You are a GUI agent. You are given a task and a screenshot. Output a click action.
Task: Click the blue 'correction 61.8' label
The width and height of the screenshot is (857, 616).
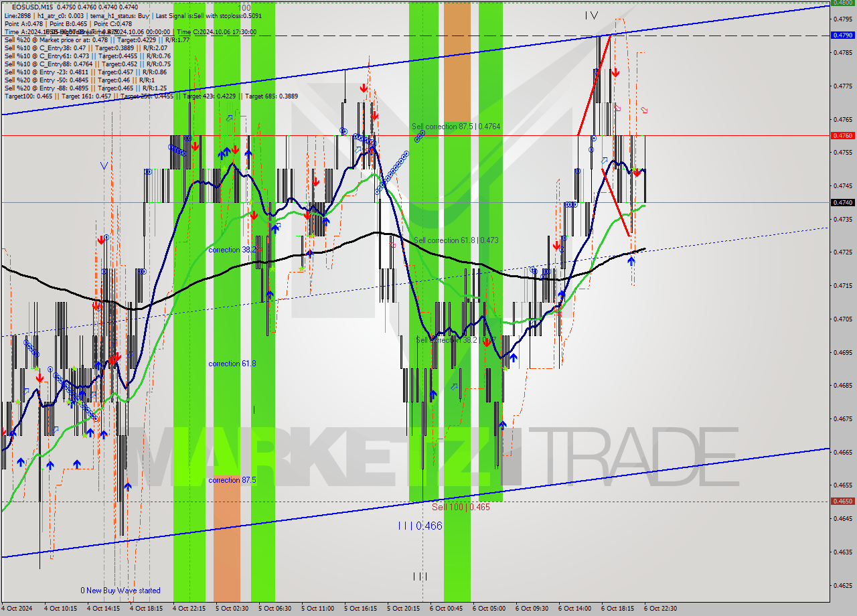[232, 364]
